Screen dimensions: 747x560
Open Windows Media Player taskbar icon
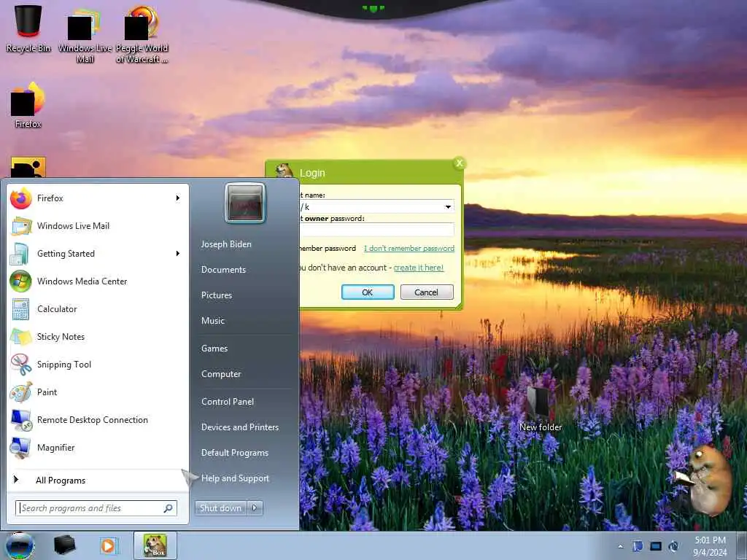tap(108, 545)
